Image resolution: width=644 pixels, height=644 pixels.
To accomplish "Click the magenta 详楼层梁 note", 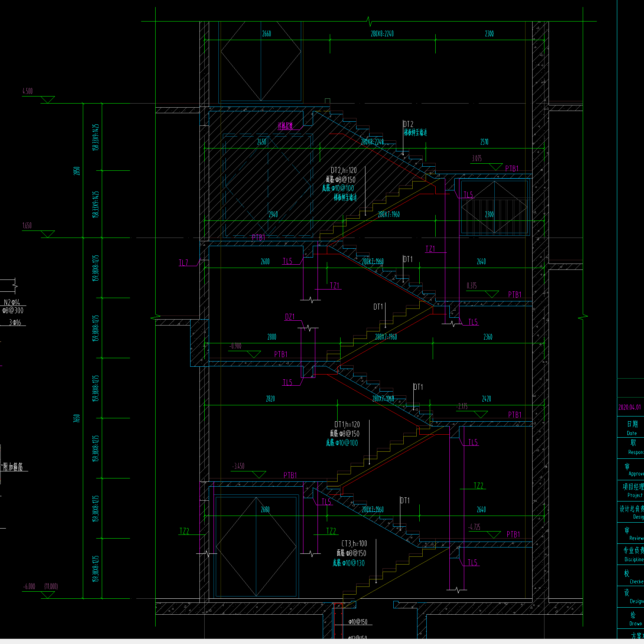I will coord(285,126).
